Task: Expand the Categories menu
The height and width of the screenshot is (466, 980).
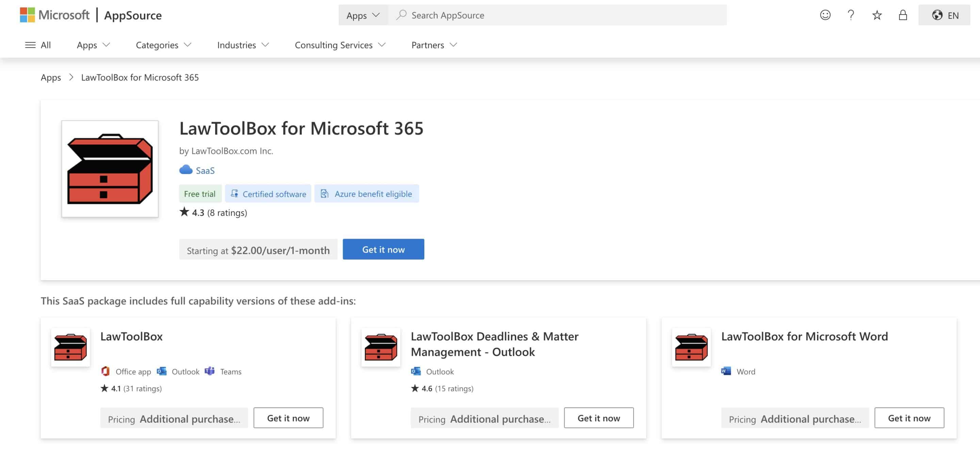Action: pyautogui.click(x=163, y=45)
